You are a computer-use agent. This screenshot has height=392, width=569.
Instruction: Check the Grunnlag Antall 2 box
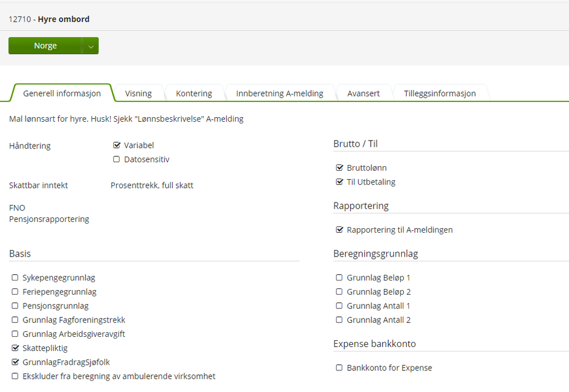pyautogui.click(x=339, y=320)
